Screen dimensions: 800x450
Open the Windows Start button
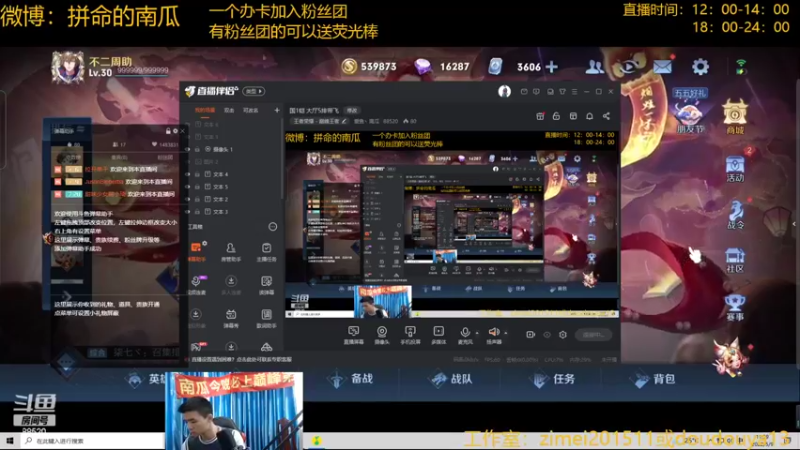(x=9, y=440)
